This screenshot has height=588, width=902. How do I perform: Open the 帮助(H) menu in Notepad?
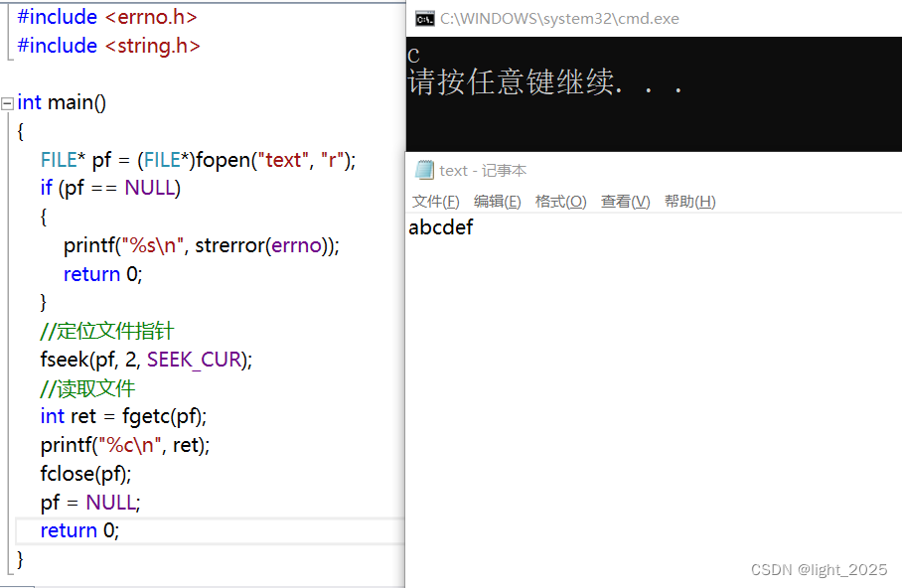(689, 202)
